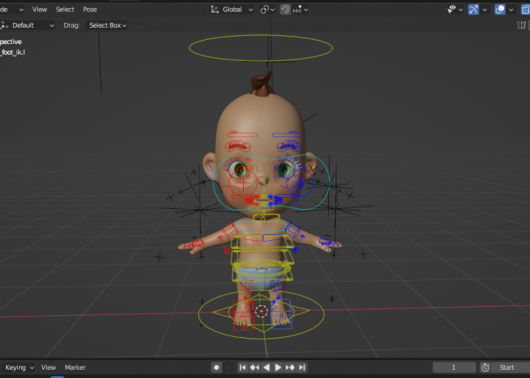Toggle the snapping magnet icon

pyautogui.click(x=285, y=10)
